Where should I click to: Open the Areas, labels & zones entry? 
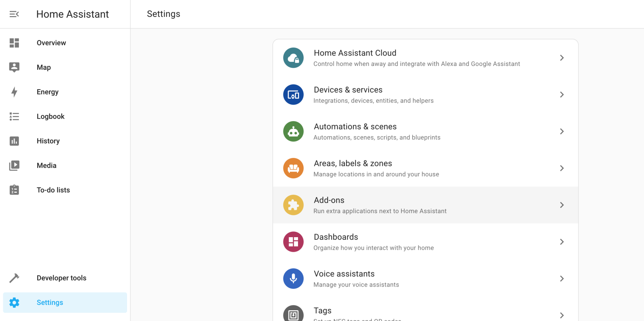425,168
